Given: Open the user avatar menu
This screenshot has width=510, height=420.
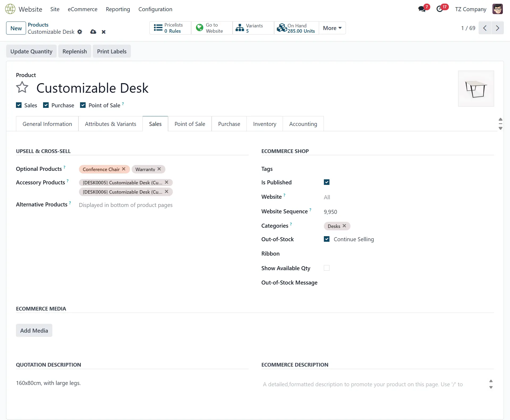Looking at the screenshot, I should pos(497,9).
